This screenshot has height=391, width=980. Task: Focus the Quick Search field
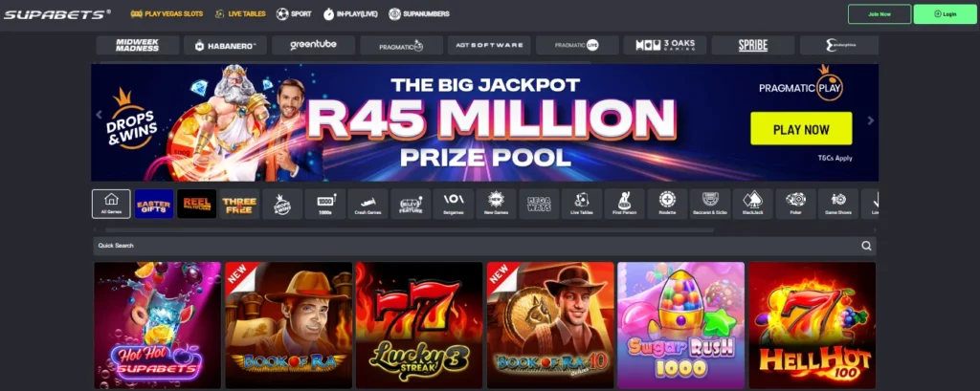click(484, 246)
